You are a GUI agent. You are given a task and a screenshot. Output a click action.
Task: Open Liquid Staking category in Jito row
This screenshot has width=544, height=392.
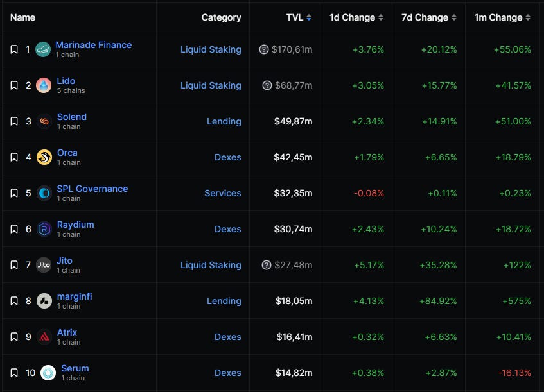pos(211,265)
